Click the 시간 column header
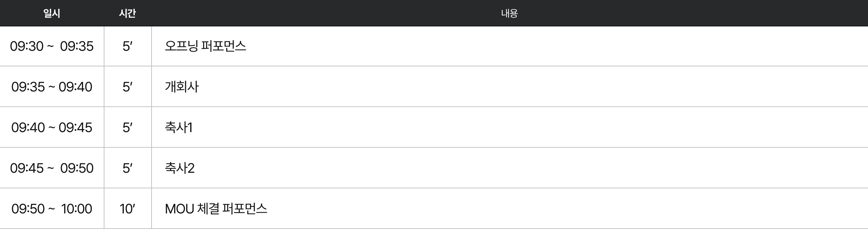Viewport: 868px width, 229px height. coord(127,13)
